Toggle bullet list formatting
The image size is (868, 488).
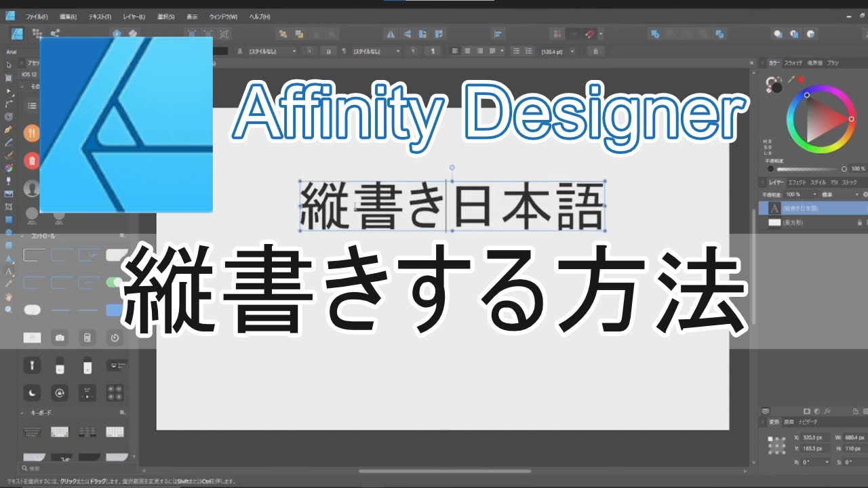516,51
